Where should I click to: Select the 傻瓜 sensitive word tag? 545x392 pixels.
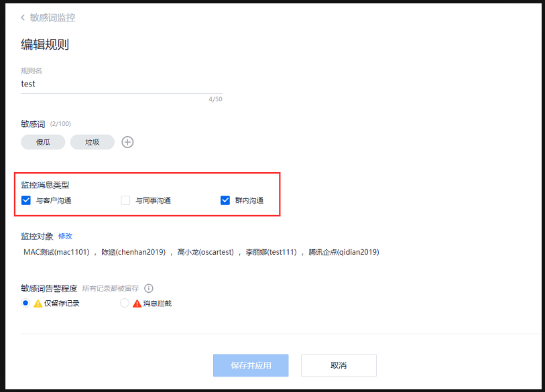tap(43, 142)
